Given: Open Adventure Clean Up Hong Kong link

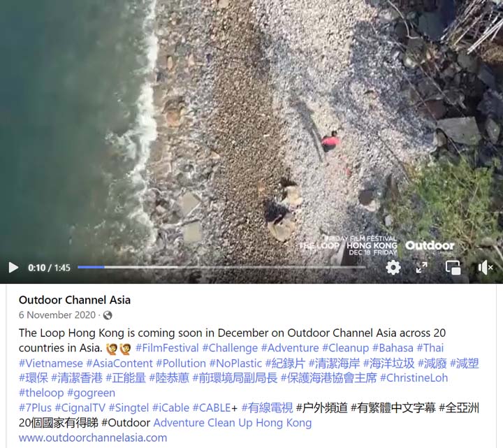Looking at the screenshot, I should point(233,423).
